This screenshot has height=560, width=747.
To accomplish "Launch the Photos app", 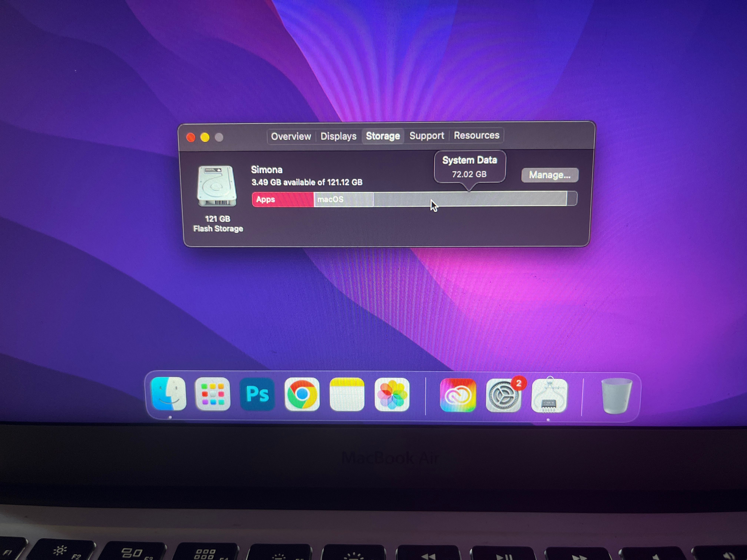I will [392, 394].
